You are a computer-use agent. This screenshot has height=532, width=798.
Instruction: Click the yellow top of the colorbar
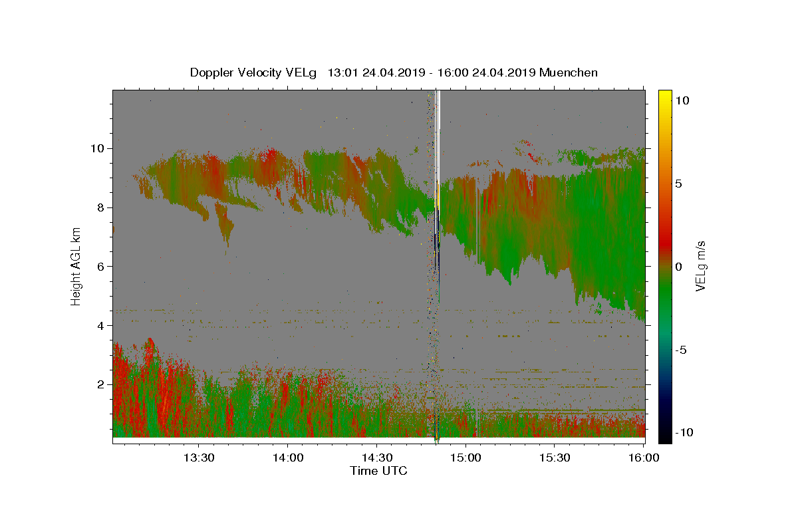click(664, 95)
